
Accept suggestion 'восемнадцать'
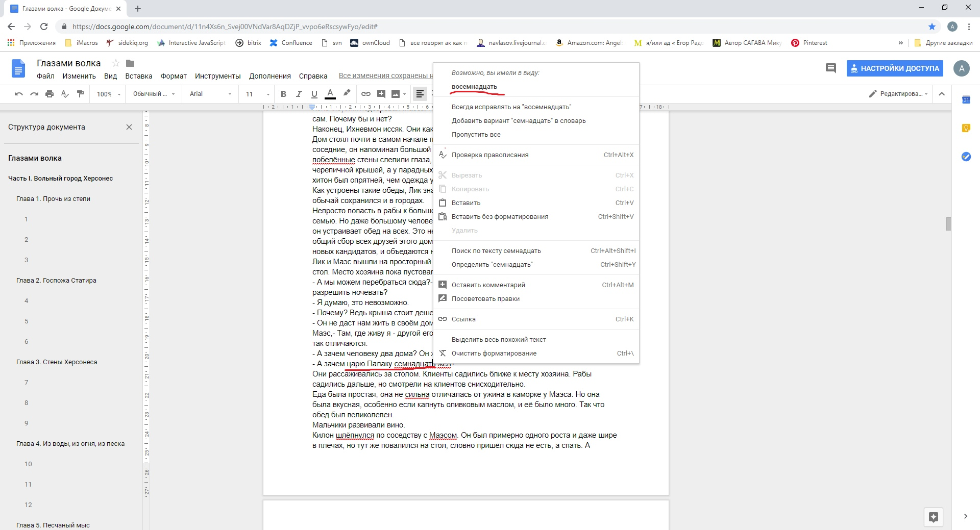474,87
